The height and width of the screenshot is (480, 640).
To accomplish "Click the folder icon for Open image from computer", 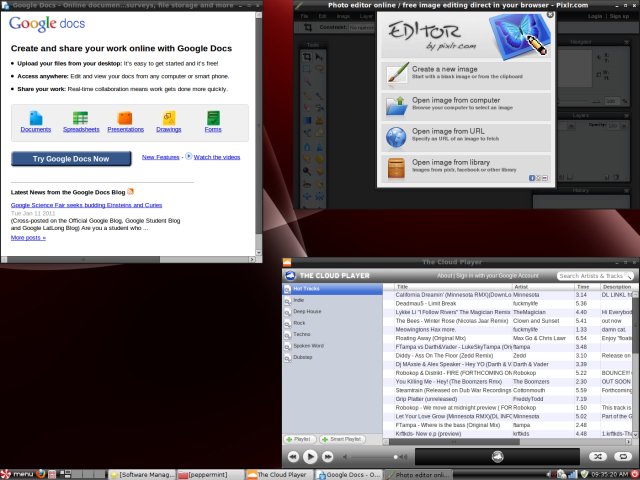I will (x=397, y=106).
